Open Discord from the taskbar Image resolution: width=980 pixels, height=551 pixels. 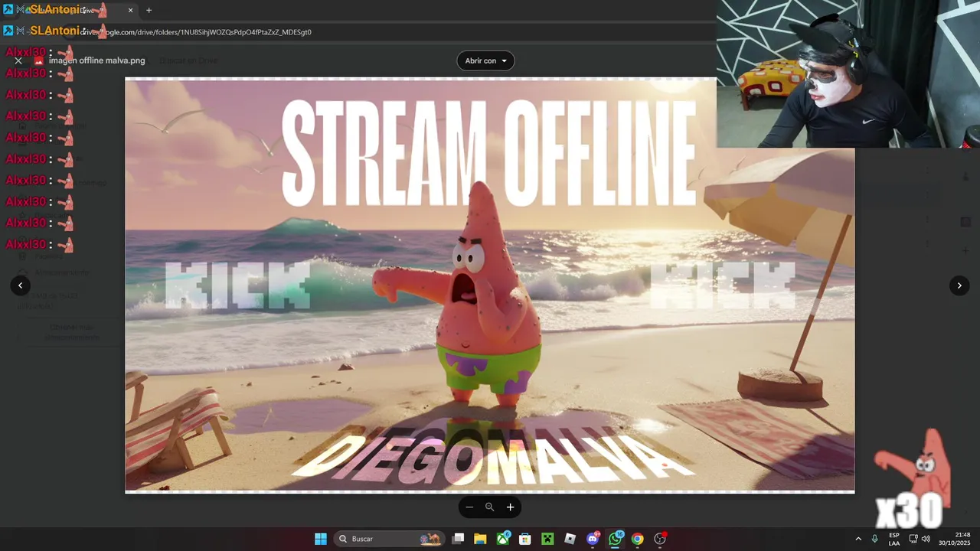(x=593, y=539)
